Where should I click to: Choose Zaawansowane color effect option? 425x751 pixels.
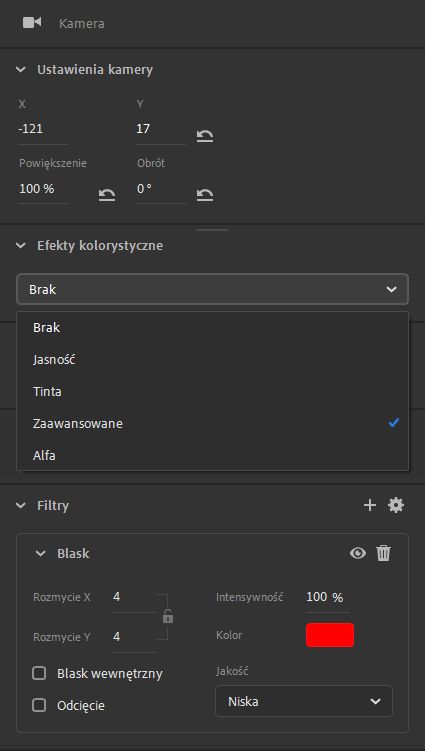[x=212, y=423]
